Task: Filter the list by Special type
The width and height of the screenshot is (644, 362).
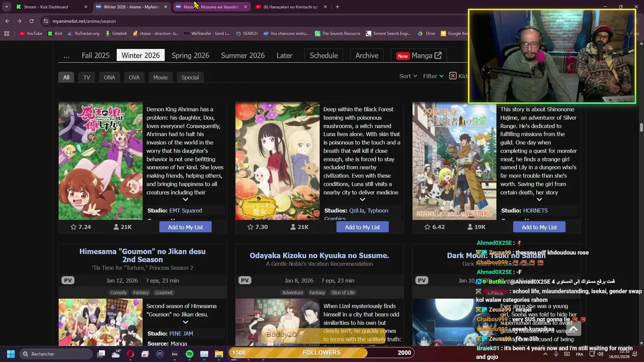Action: click(190, 77)
